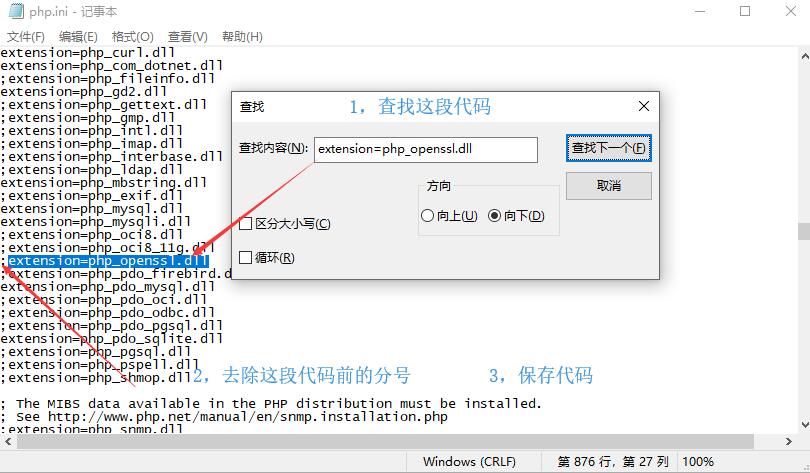Maximize the Notepad window
Screen dimensions: 810x473
point(745,12)
